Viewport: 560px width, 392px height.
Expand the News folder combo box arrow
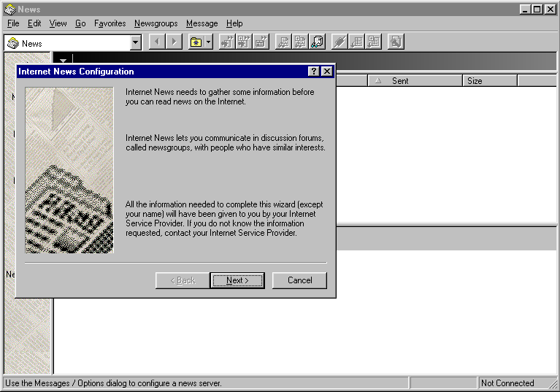tap(135, 43)
